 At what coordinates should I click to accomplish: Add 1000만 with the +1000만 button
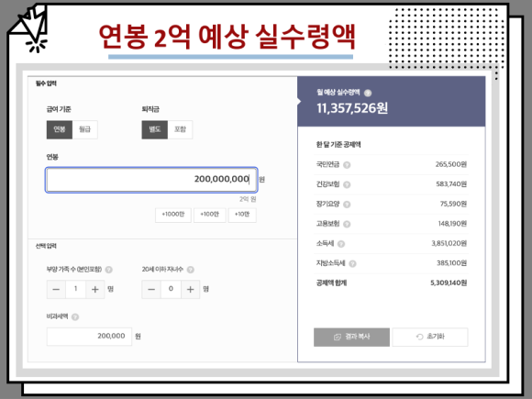[x=173, y=215]
